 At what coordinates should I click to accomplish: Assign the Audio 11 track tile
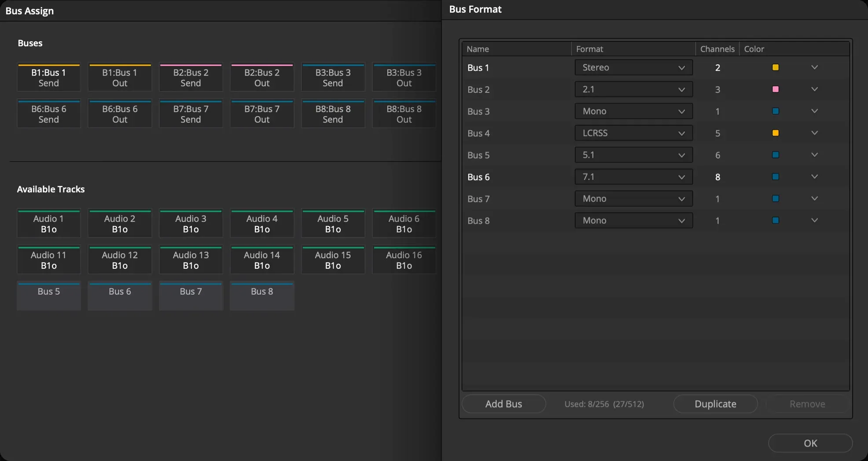(x=48, y=260)
